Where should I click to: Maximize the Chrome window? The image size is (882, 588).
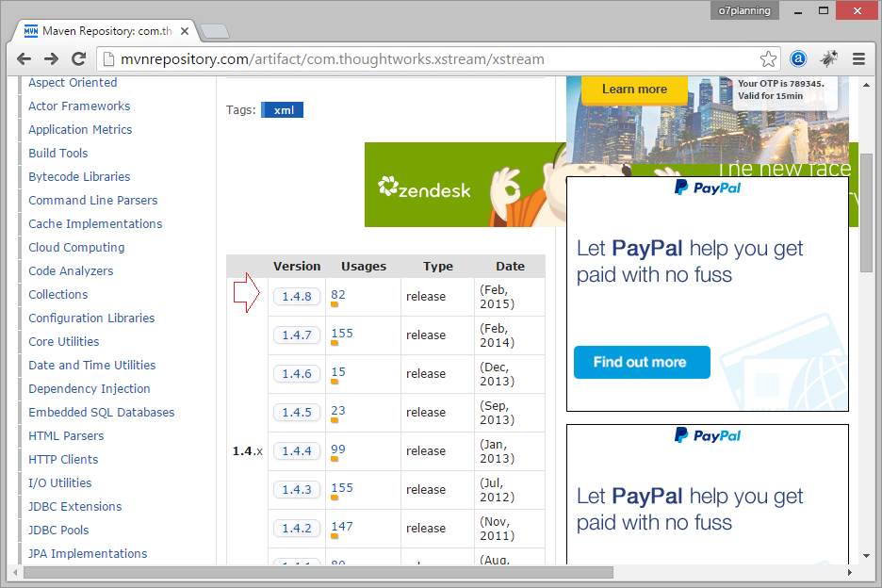pos(824,10)
